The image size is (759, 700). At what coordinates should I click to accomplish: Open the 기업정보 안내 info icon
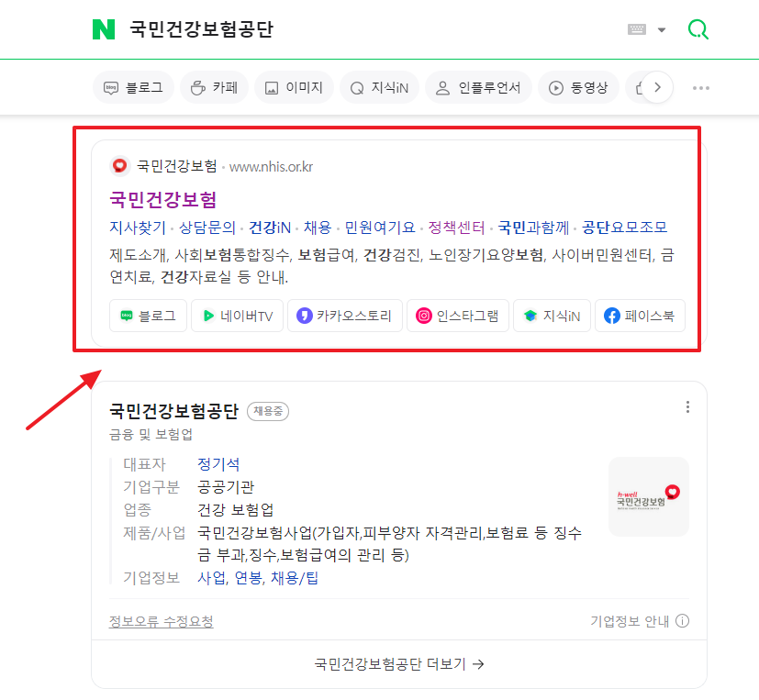pos(683,621)
